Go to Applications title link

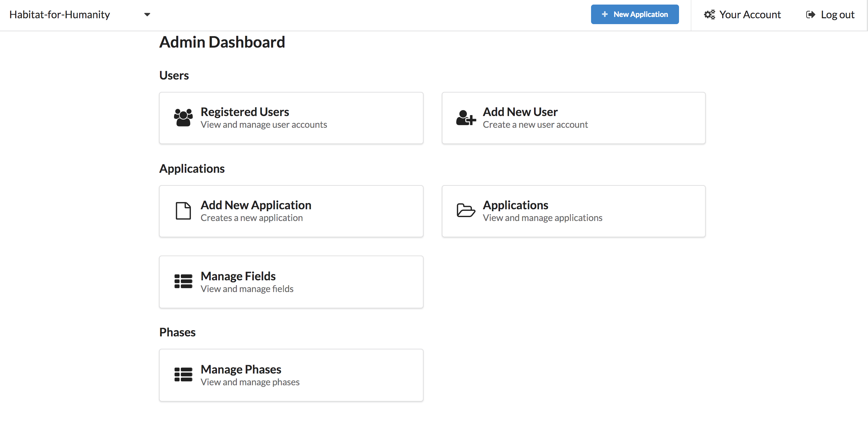pos(515,205)
